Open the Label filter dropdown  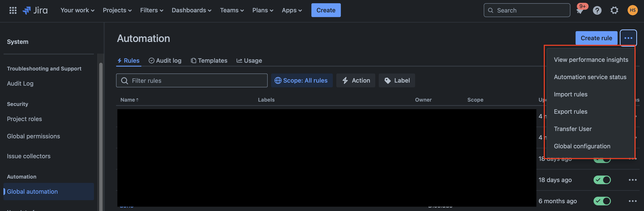pyautogui.click(x=396, y=81)
